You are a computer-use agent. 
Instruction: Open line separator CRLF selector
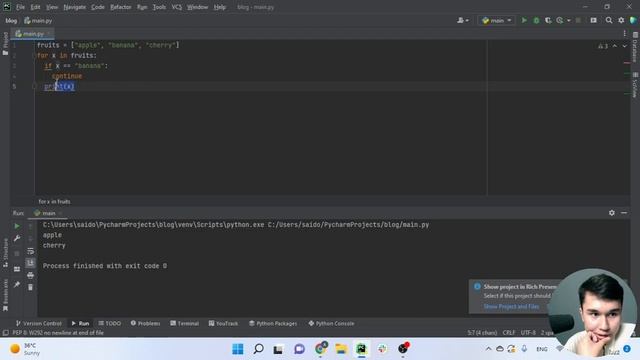click(x=509, y=333)
